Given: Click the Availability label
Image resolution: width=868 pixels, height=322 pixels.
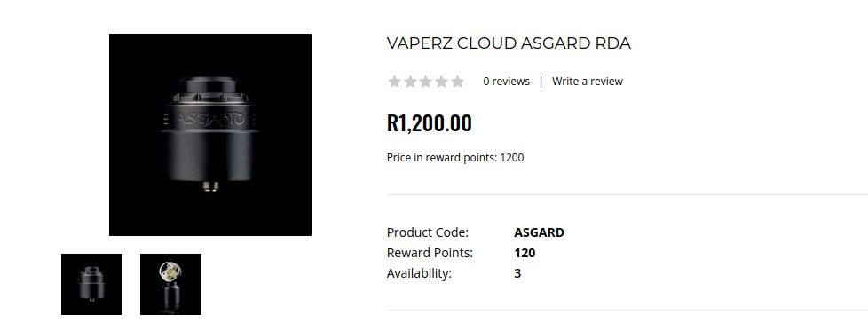Looking at the screenshot, I should point(419,273).
